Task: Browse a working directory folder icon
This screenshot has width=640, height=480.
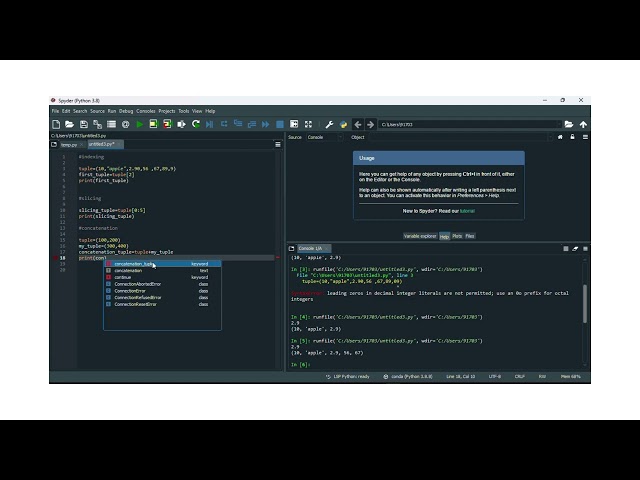Action: (569, 124)
